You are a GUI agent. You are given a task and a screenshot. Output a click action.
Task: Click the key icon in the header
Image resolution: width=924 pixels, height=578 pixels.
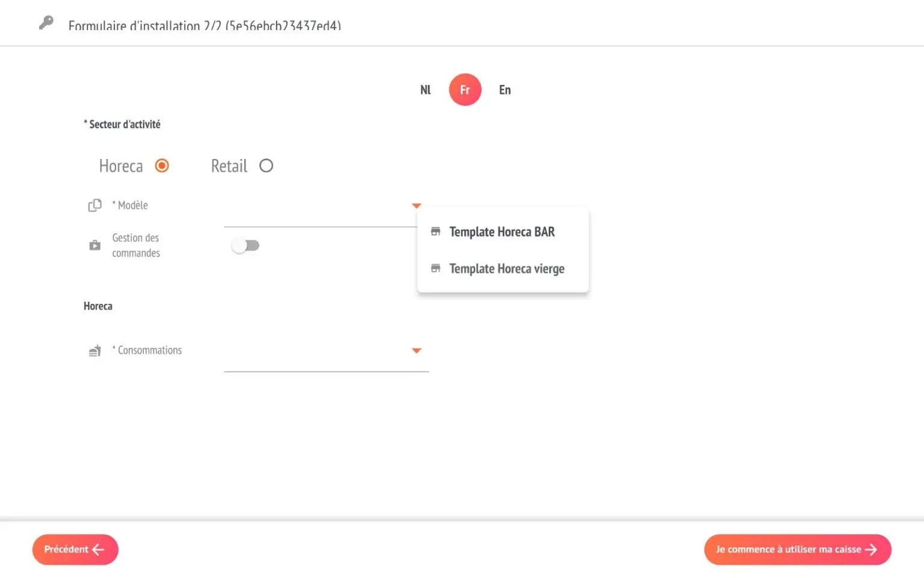pos(46,23)
